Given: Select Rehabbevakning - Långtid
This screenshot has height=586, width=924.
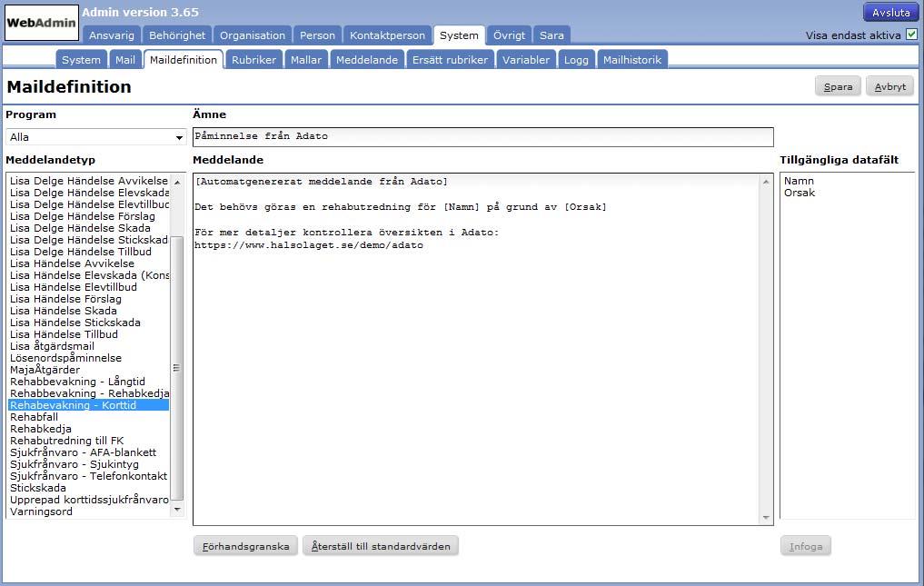Looking at the screenshot, I should [89, 382].
